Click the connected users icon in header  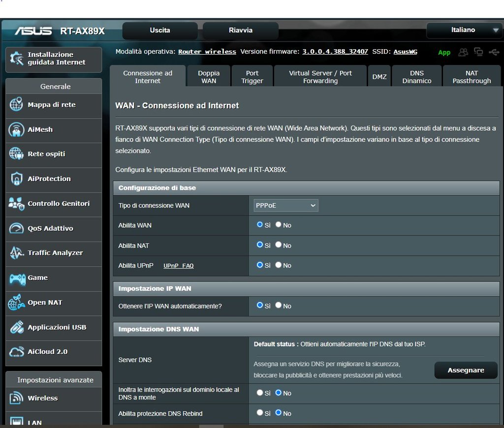point(463,52)
